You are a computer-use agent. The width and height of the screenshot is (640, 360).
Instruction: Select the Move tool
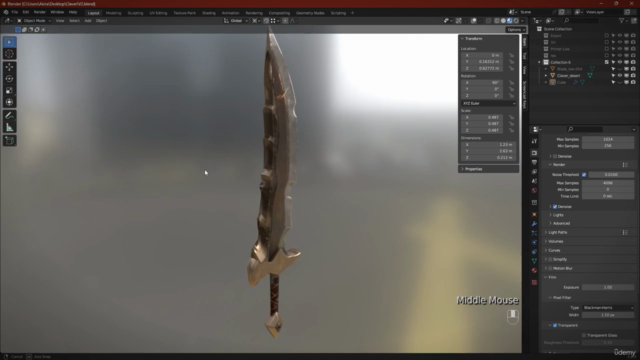(x=9, y=67)
